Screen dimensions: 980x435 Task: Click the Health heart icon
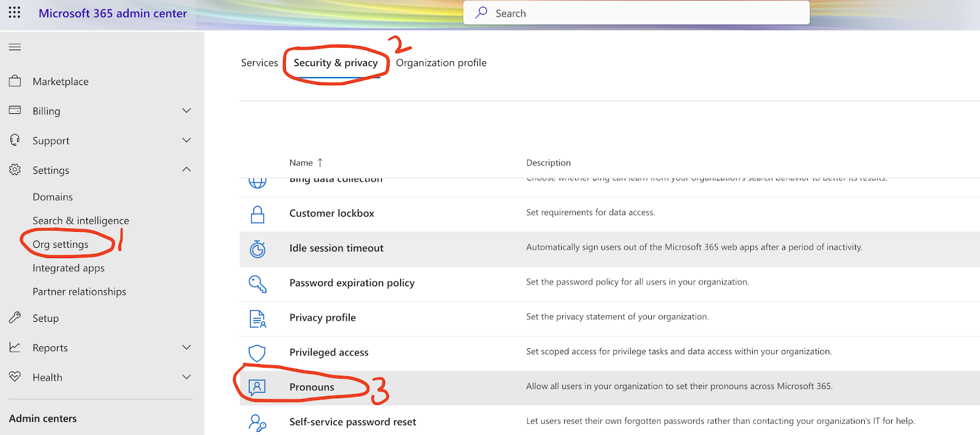point(15,376)
